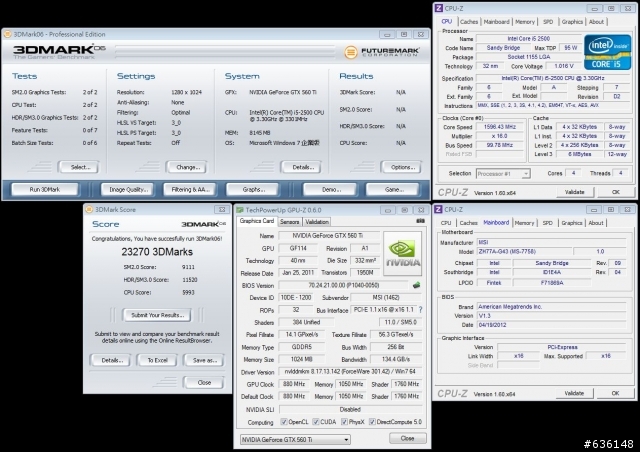Screen dimensions: 640x452
Task: Click the Specification field in CPU-Z
Action: (x=553, y=78)
